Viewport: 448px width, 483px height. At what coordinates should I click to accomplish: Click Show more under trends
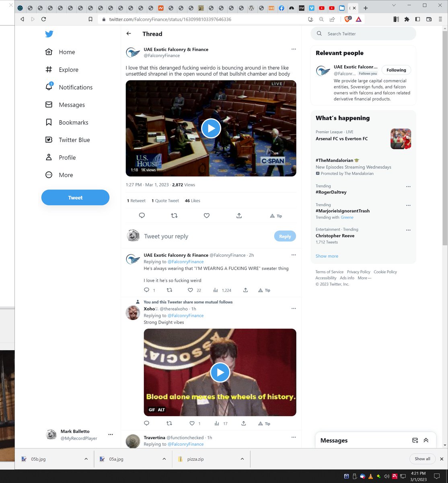pyautogui.click(x=327, y=256)
